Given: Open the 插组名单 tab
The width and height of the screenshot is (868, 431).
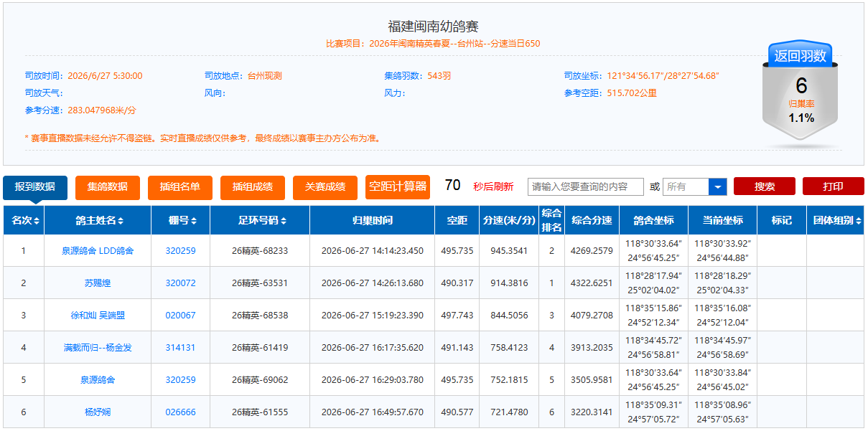Looking at the screenshot, I should [180, 186].
